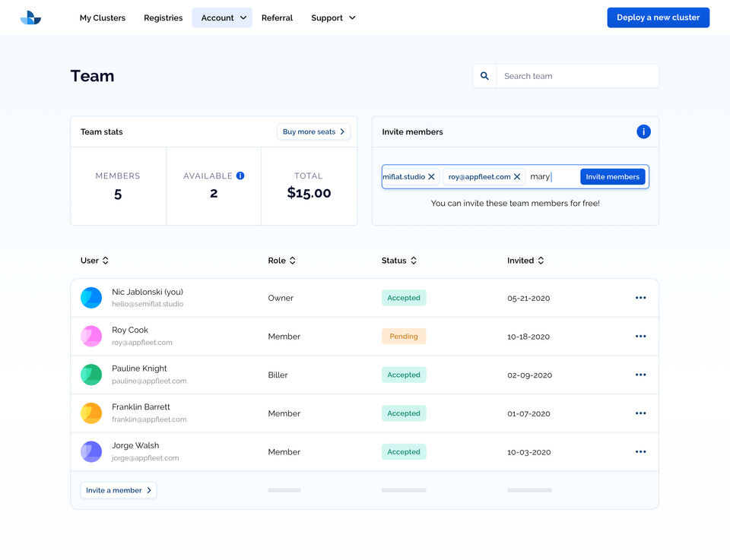
Task: Click the Team page heading
Action: [x=92, y=76]
